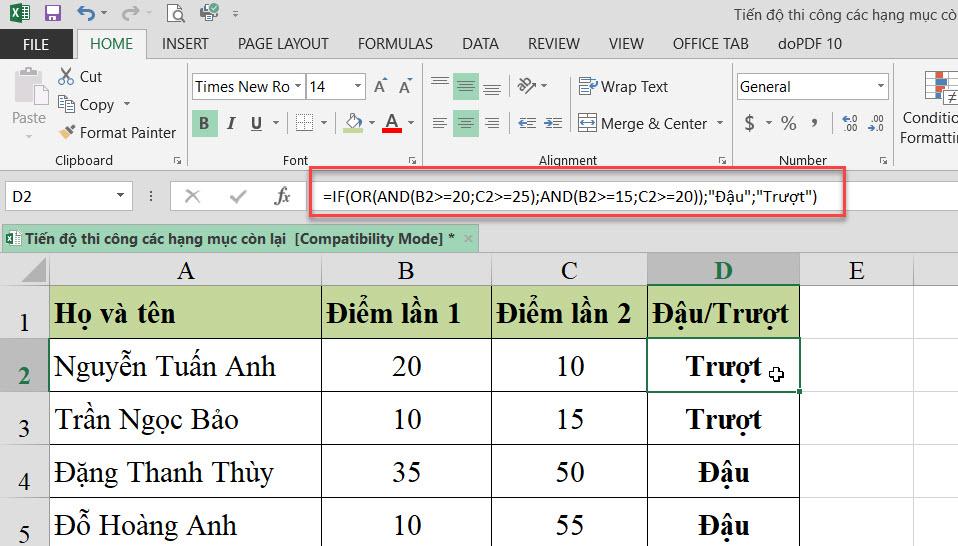Click Accounting dollar format icon

750,123
